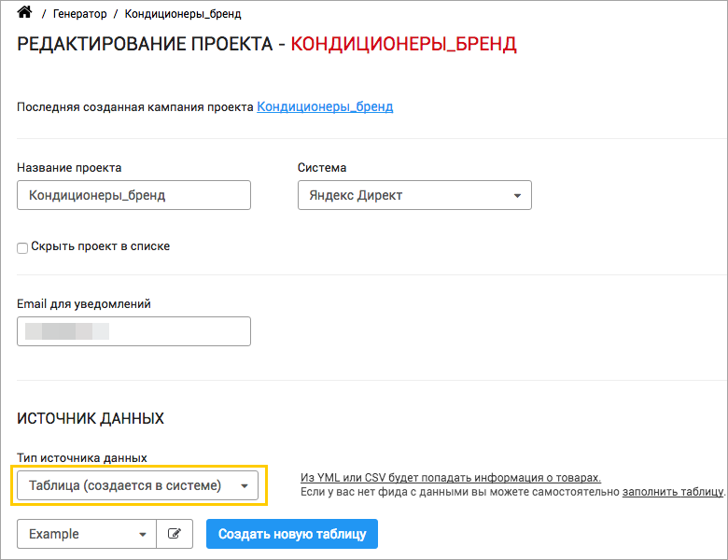The width and height of the screenshot is (728, 560).
Task: Follow the заполнить таблицу link
Action: [672, 491]
